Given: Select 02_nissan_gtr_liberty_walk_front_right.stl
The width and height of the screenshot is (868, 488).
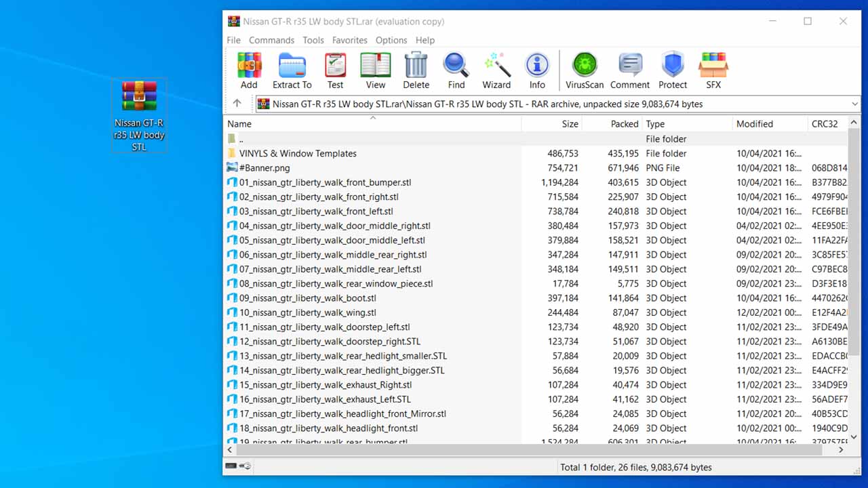Looking at the screenshot, I should click(536, 197).
